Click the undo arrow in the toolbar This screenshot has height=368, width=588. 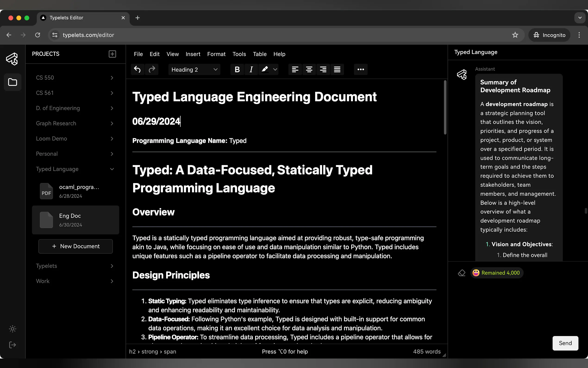[137, 70]
